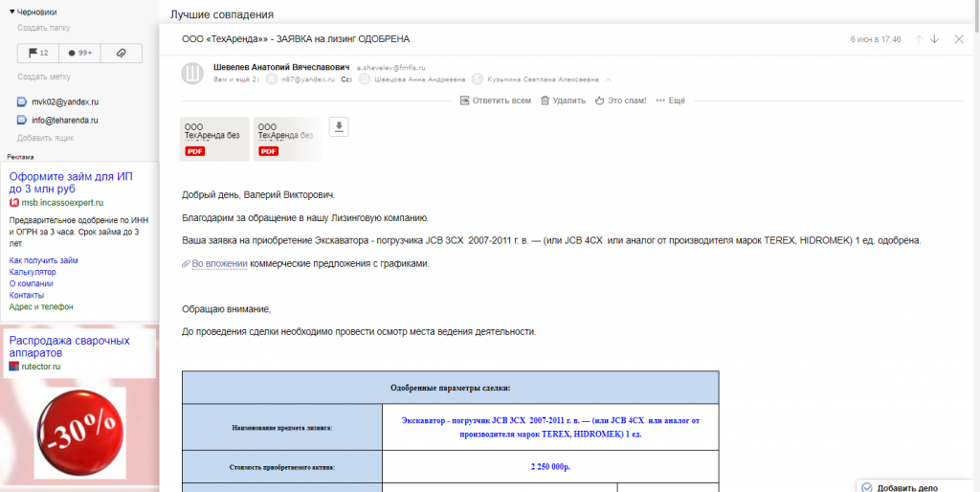Click Ответить всем reply button

tap(496, 101)
